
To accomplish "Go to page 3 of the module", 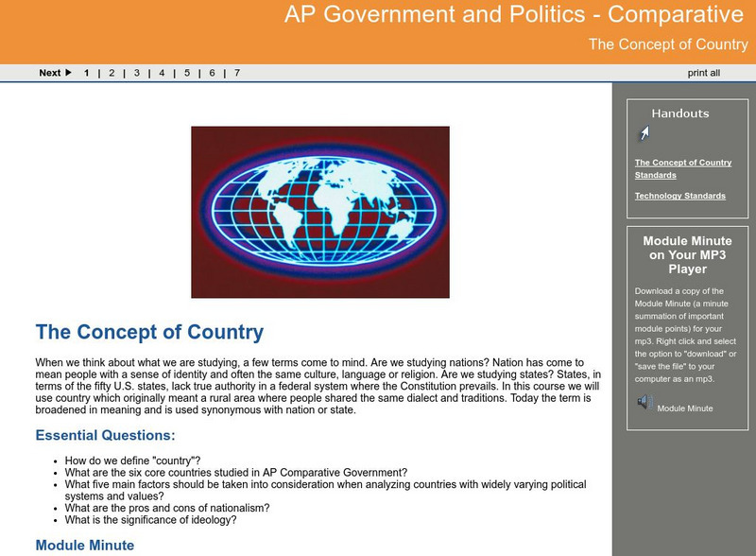I will [x=137, y=71].
